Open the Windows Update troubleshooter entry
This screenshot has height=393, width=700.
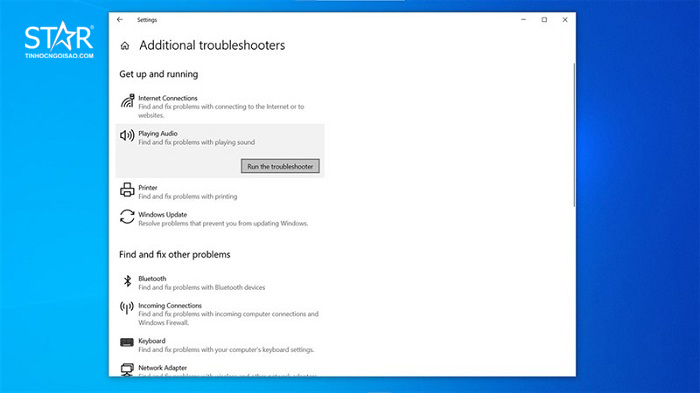220,219
